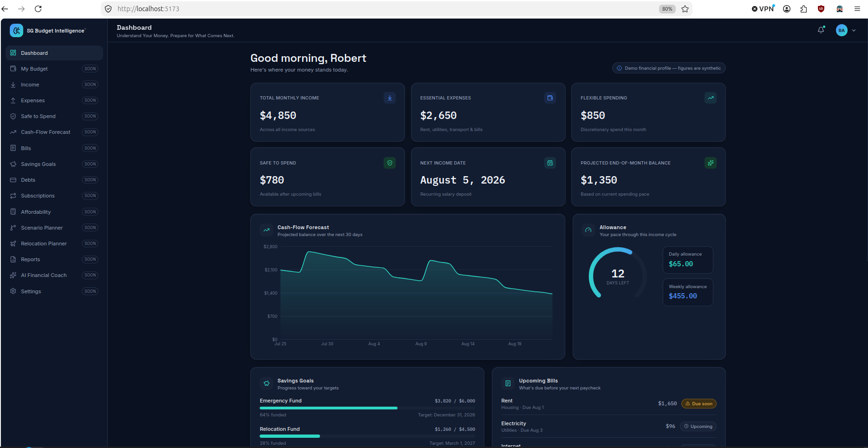Click the $2,650 essential expenses value
This screenshot has width=868, height=448.
(x=438, y=116)
